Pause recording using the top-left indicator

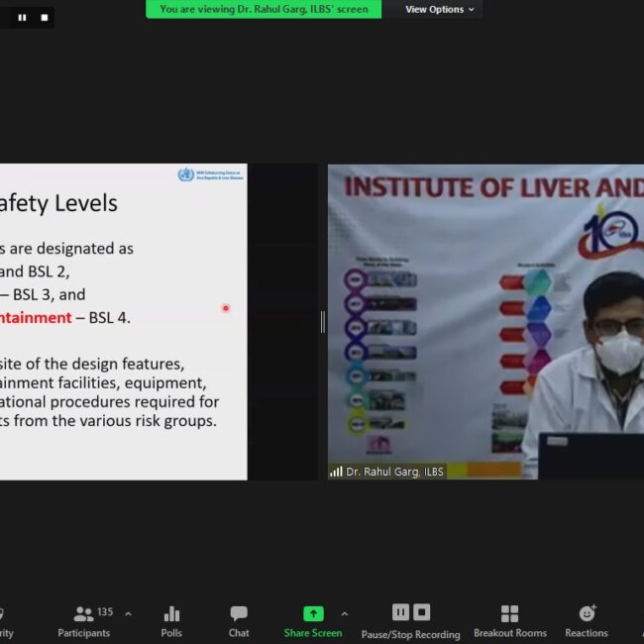pos(25,17)
